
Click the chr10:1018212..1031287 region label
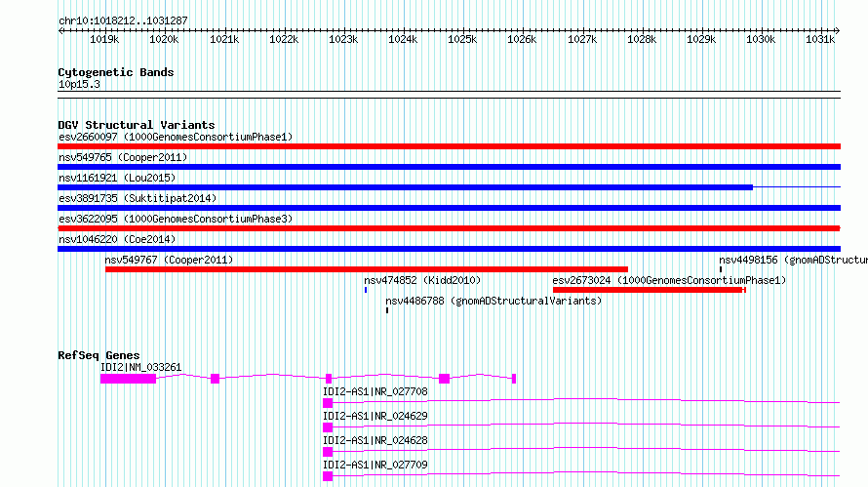(123, 20)
